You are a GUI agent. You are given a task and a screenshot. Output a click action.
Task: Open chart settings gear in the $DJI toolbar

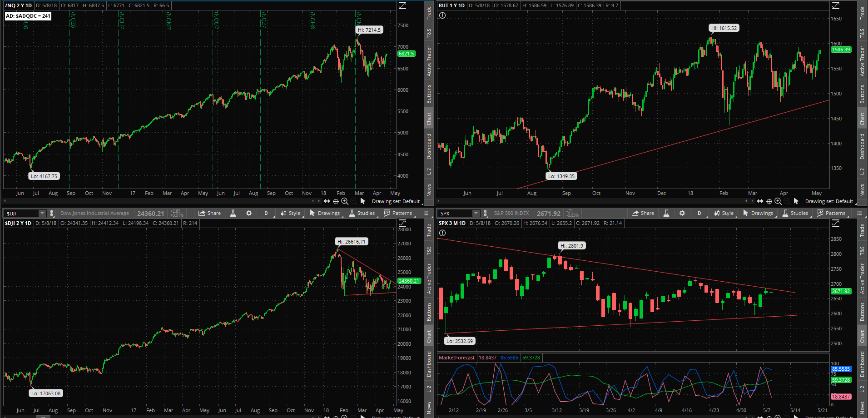249,213
